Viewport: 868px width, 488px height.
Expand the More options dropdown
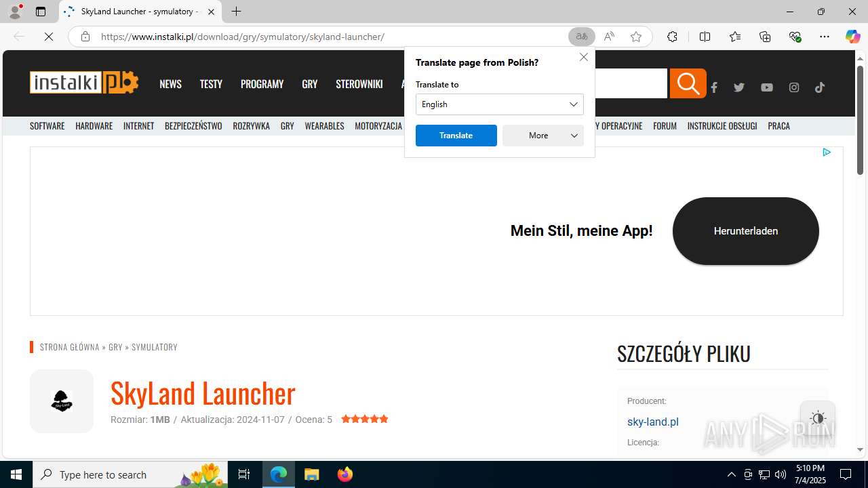(x=543, y=136)
